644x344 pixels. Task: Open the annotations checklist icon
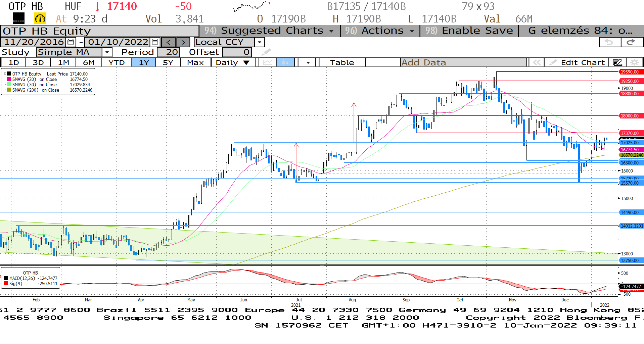click(617, 62)
